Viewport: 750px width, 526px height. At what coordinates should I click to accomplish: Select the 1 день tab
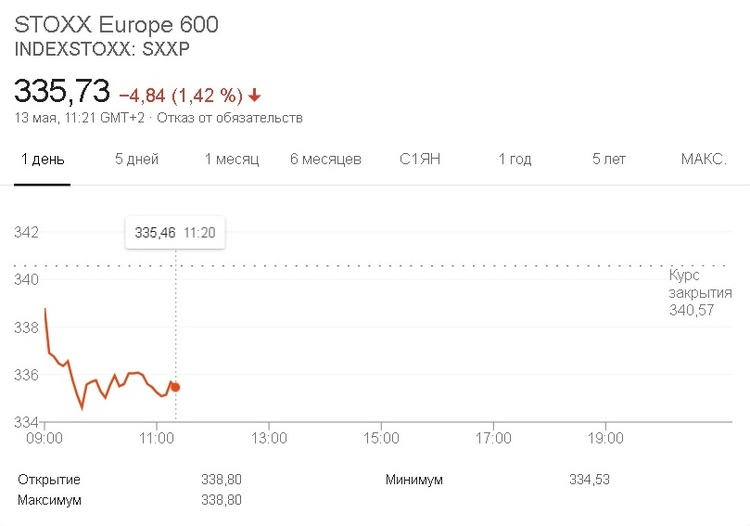point(42,159)
